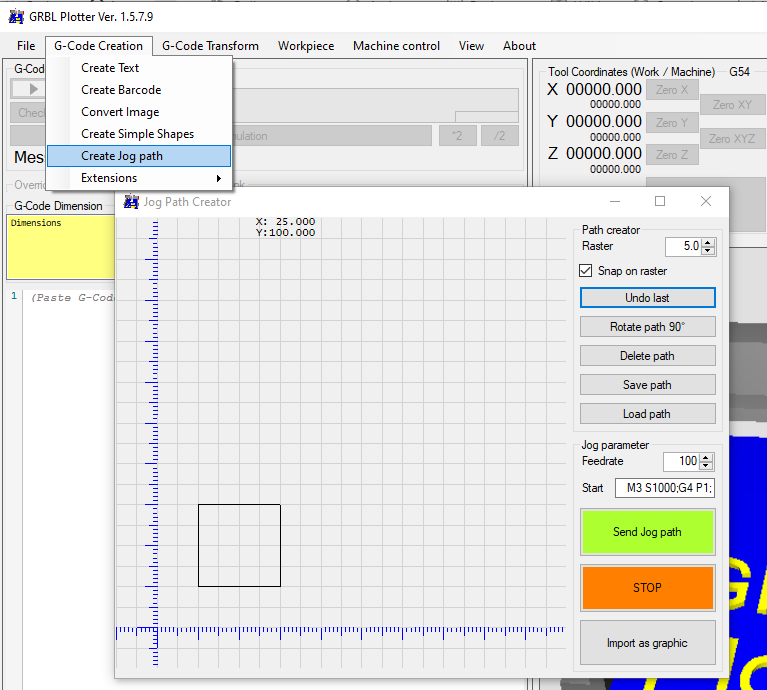
Task: Increase the Raster value with up arrow
Action: coord(708,242)
